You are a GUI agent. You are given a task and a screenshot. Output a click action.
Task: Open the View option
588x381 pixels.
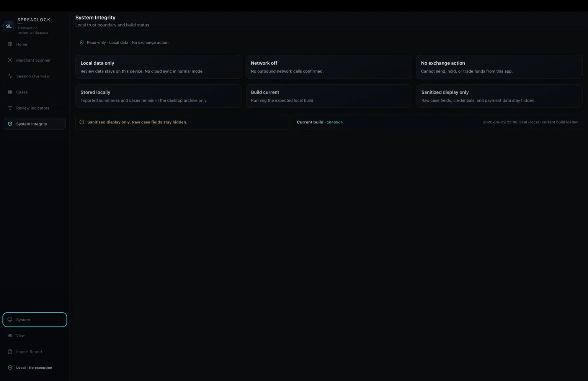tap(34, 336)
